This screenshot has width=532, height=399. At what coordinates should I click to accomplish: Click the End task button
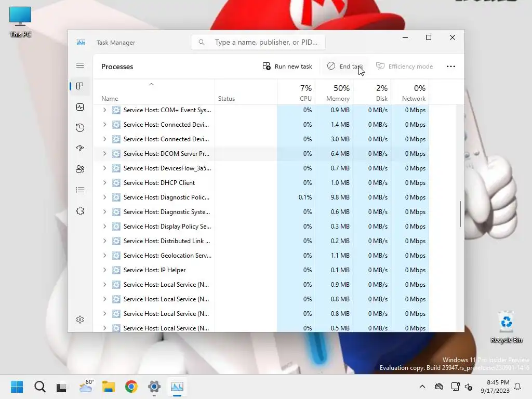point(345,66)
